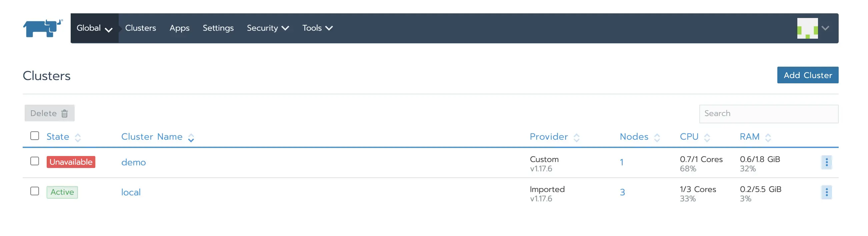Open the Settings menu item
This screenshot has width=868, height=236.
pos(218,28)
